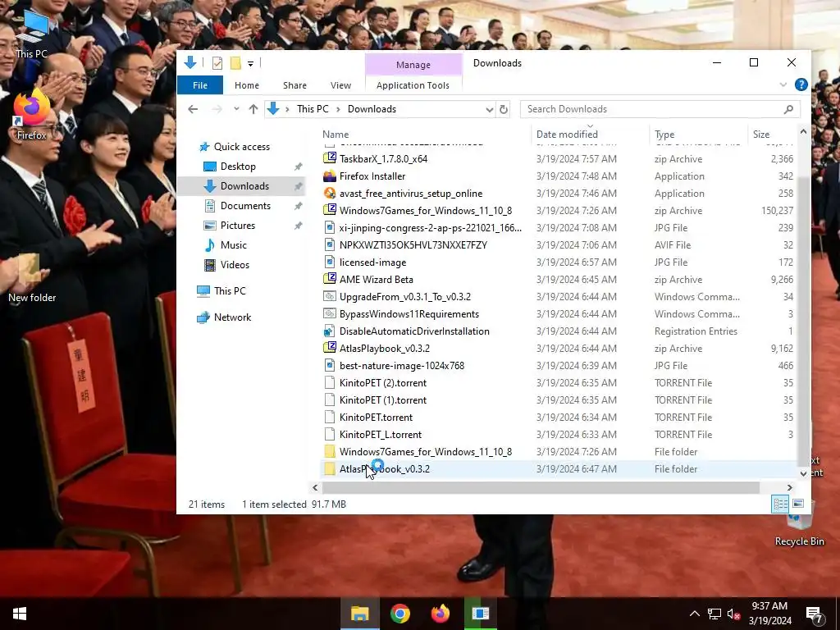Viewport: 840px width, 630px height.
Task: Select Windows7Games_for_Windows_11_10_8 File folder
Action: [558, 452]
